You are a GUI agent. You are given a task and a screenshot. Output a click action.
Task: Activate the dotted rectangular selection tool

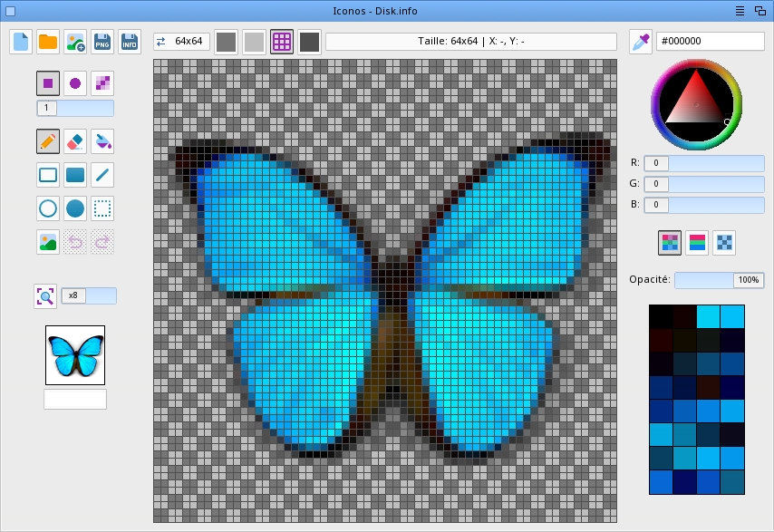[102, 208]
